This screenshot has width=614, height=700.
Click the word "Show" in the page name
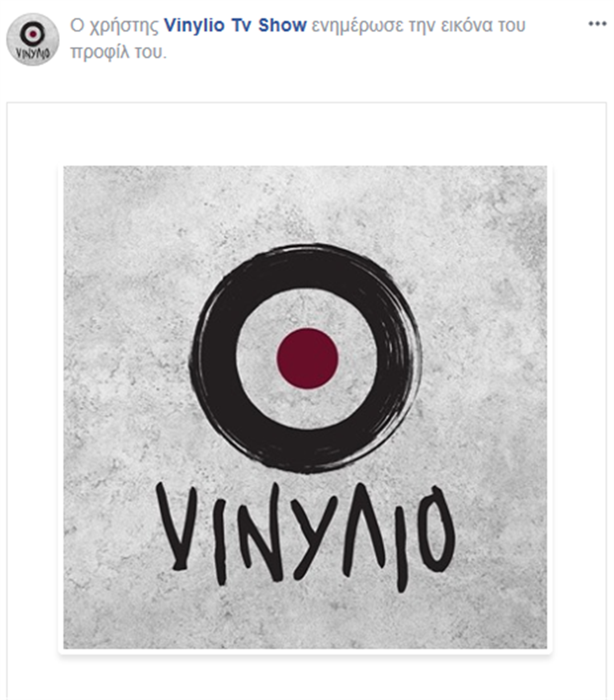[x=282, y=25]
